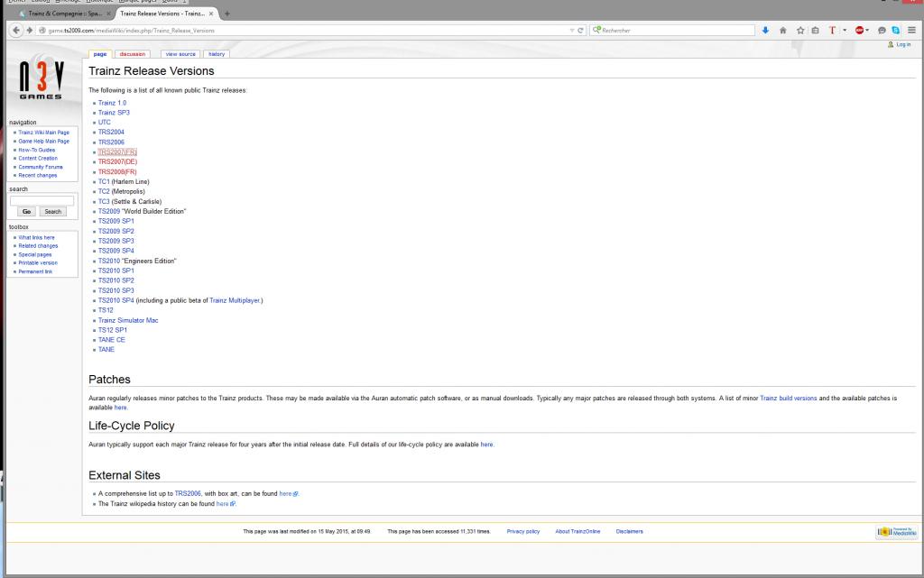Expand the URL history dropdown arrow
924x578 pixels.
[571, 30]
